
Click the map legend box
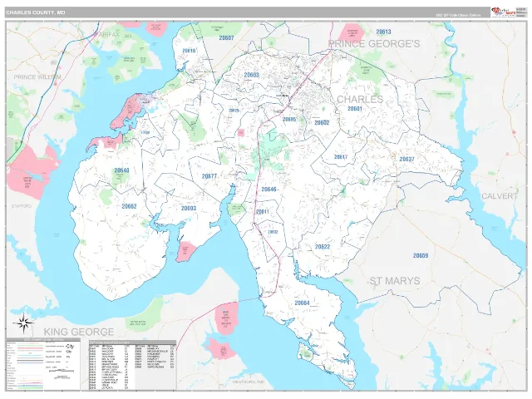point(43,364)
